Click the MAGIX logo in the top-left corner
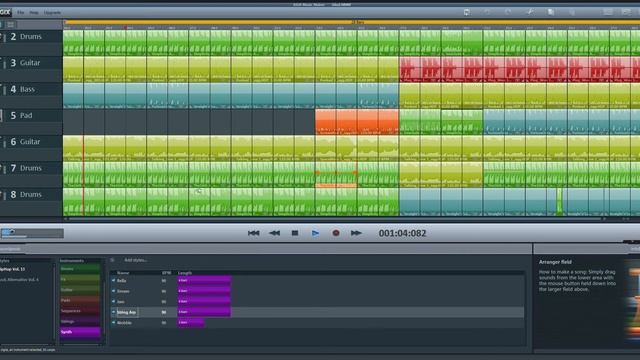This screenshot has width=640, height=360. tap(5, 12)
